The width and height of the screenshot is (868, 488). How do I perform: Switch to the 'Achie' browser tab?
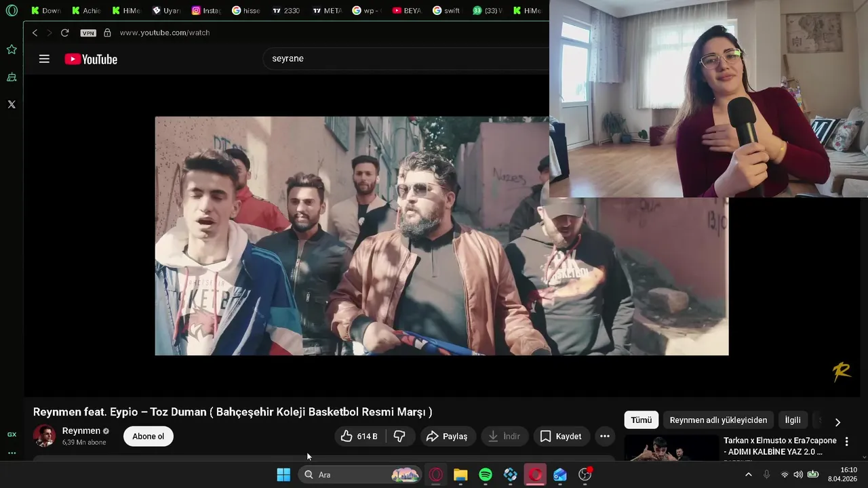(x=85, y=11)
